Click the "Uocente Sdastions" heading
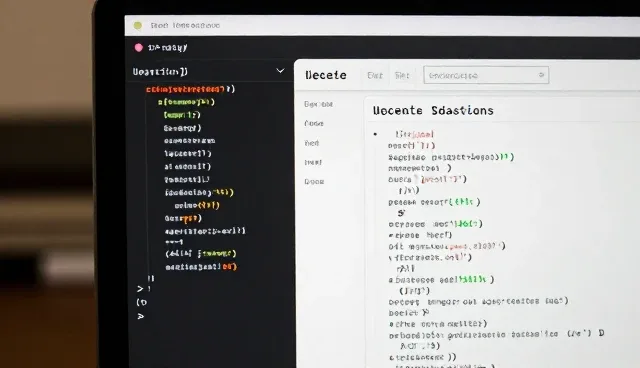640x368 pixels. tap(433, 111)
